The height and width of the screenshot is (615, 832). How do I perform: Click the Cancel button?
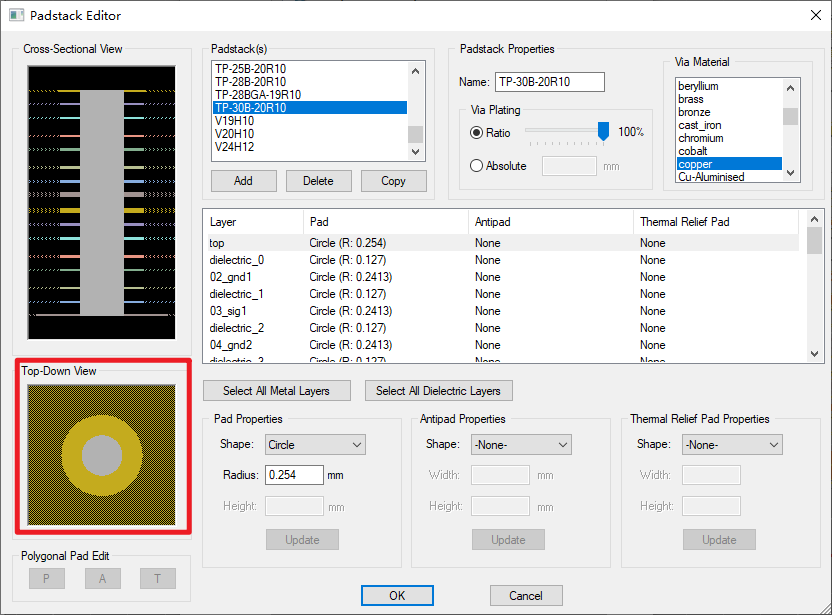click(526, 595)
